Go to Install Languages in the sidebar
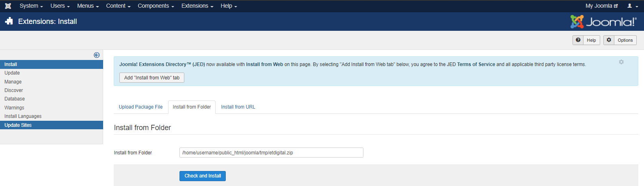This screenshot has height=186, width=644. pyautogui.click(x=52, y=116)
